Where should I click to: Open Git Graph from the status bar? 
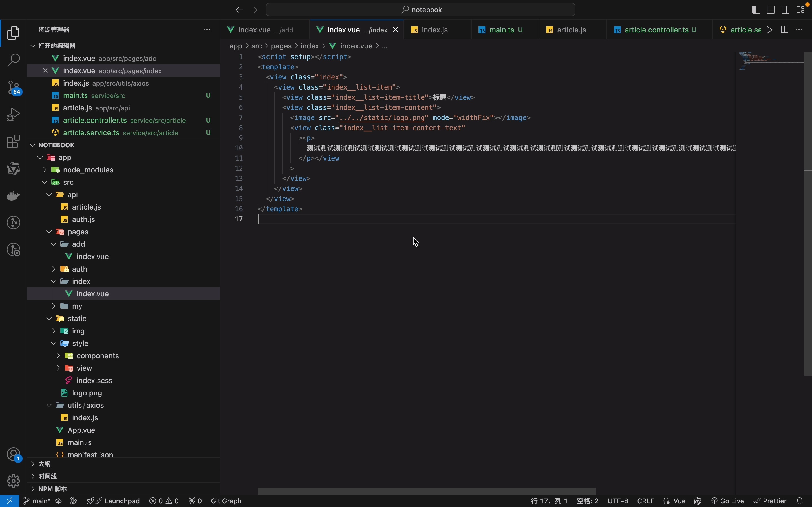[226, 501]
